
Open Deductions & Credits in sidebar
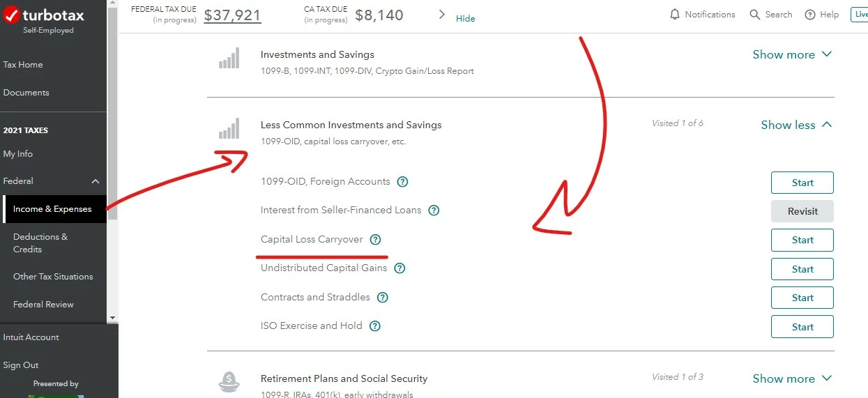[40, 243]
